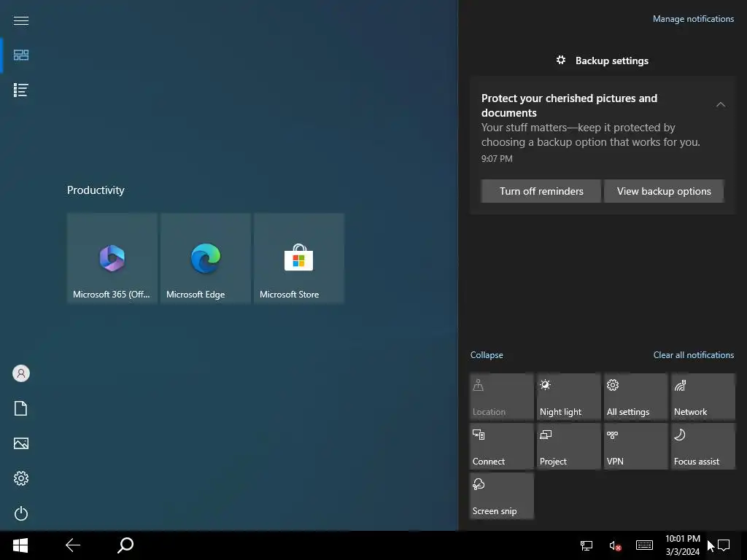Click Manage notifications link
Screen dimensions: 747x560
(693, 18)
